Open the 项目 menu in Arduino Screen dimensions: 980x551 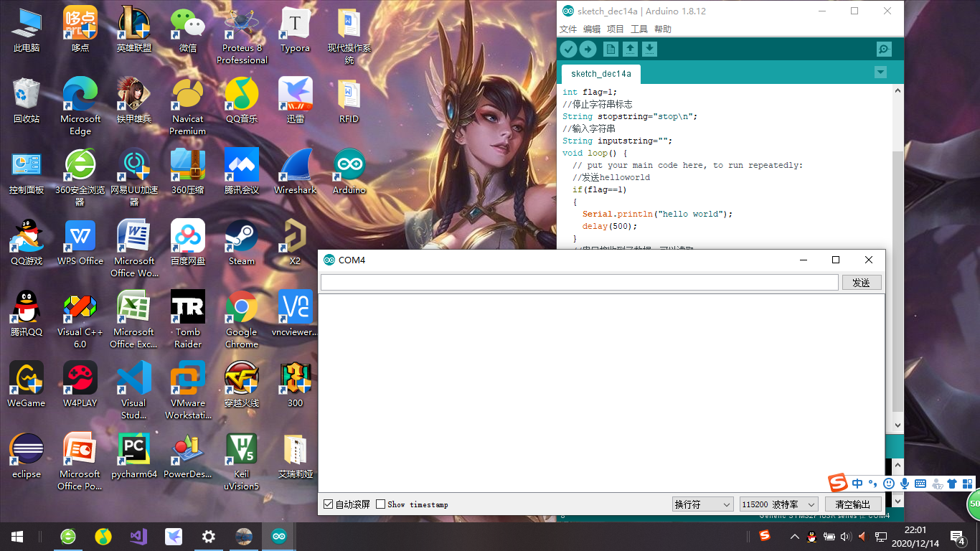[616, 29]
